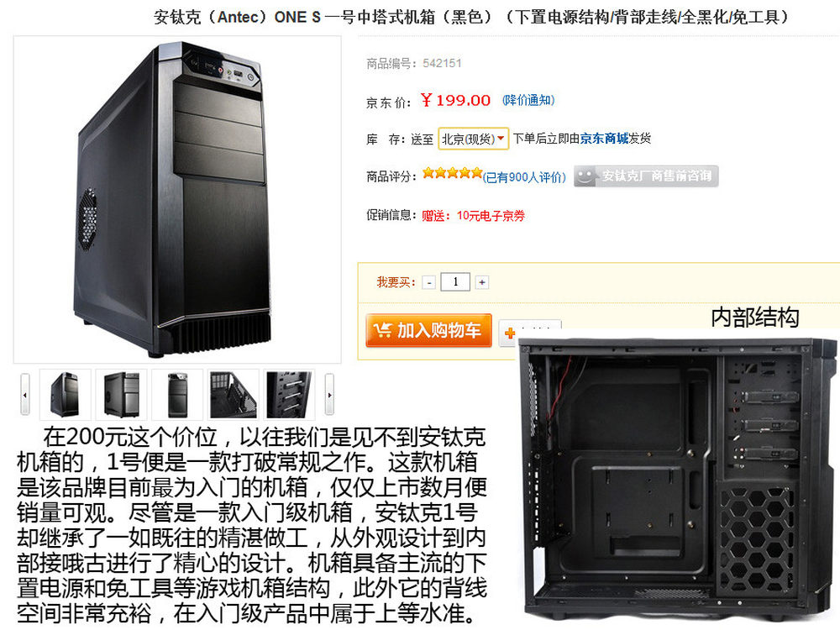Click the red arrow of the region dropdown
840x630 pixels.
click(501, 139)
